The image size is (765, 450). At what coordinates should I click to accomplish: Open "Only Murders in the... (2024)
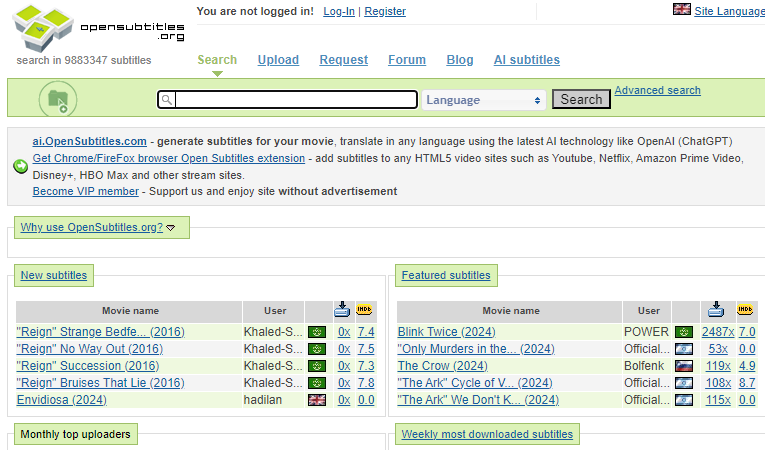tap(476, 349)
